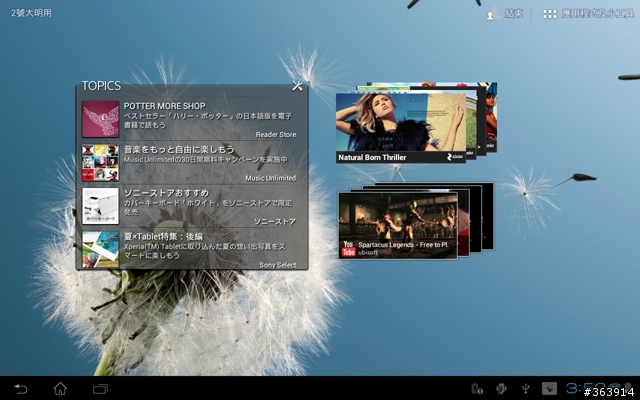Open the ソニーストアおすすめ topic

(x=166, y=193)
